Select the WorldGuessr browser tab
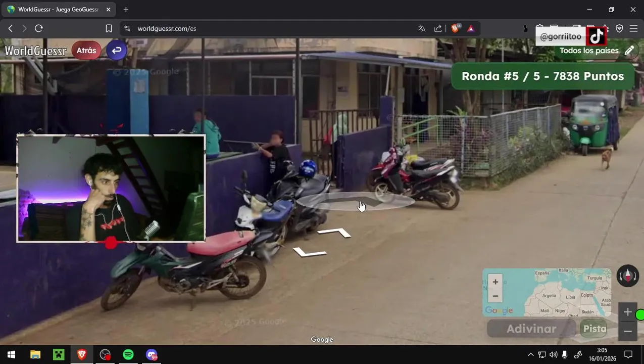 point(59,10)
